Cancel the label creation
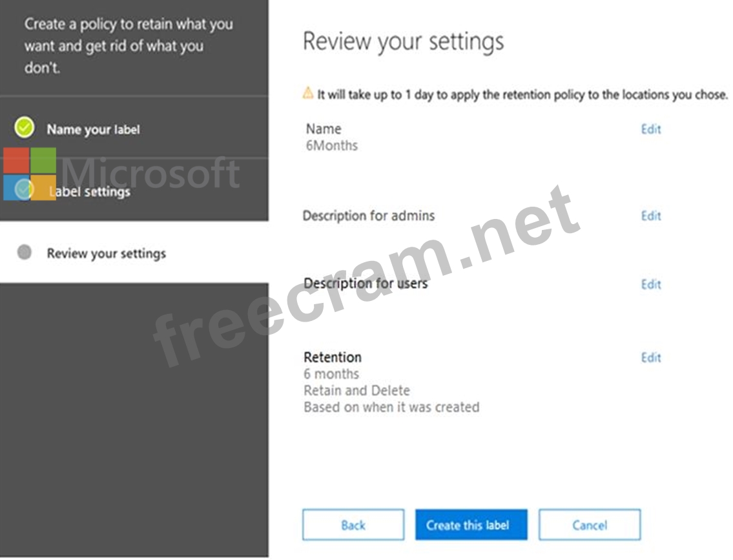 tap(590, 525)
